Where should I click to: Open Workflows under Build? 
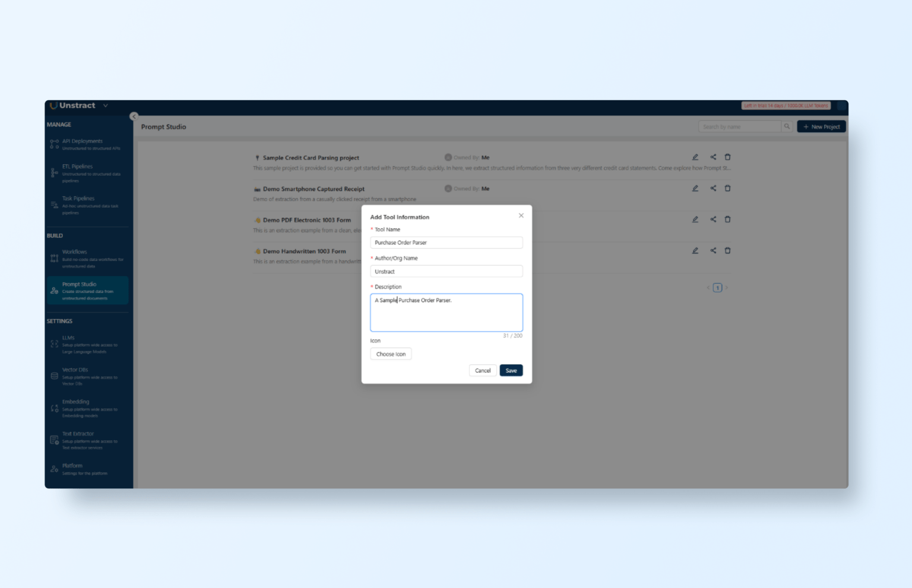tap(88, 259)
